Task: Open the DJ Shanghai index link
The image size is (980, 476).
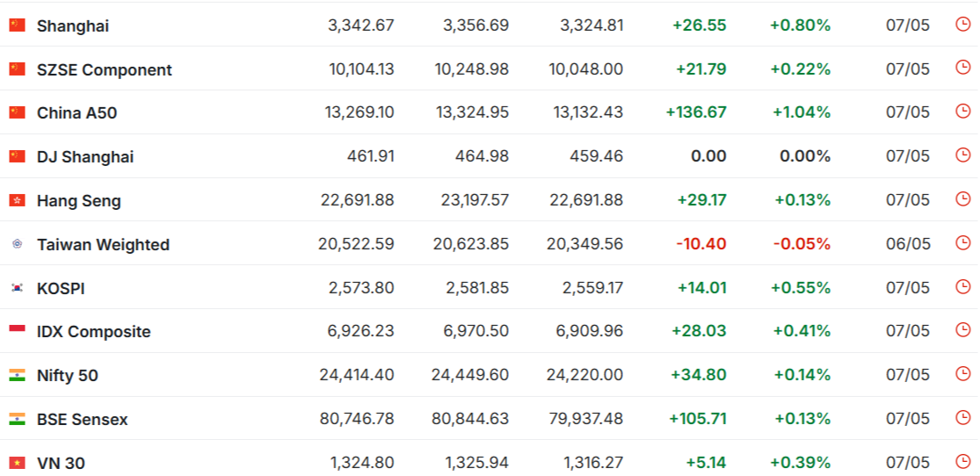Action: [x=85, y=157]
